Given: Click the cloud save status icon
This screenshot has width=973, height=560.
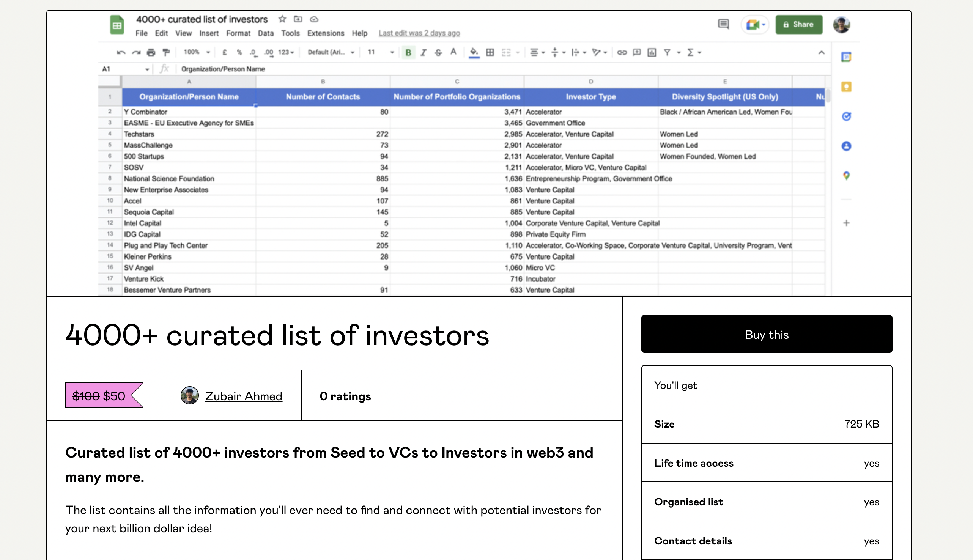Looking at the screenshot, I should [x=314, y=19].
